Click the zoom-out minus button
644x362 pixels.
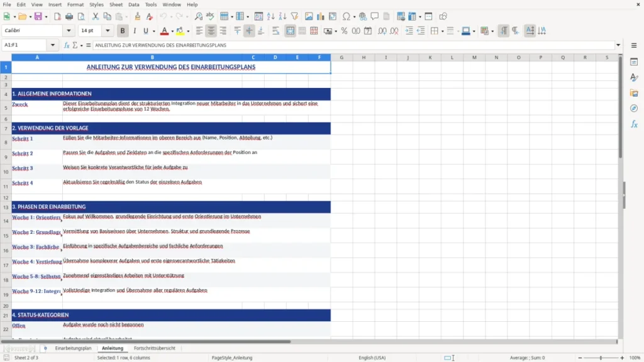[580, 358]
